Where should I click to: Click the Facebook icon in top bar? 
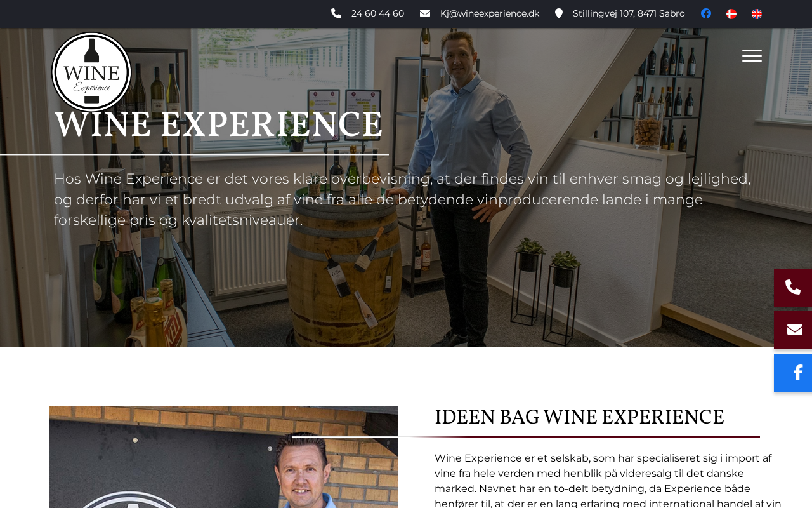click(706, 14)
